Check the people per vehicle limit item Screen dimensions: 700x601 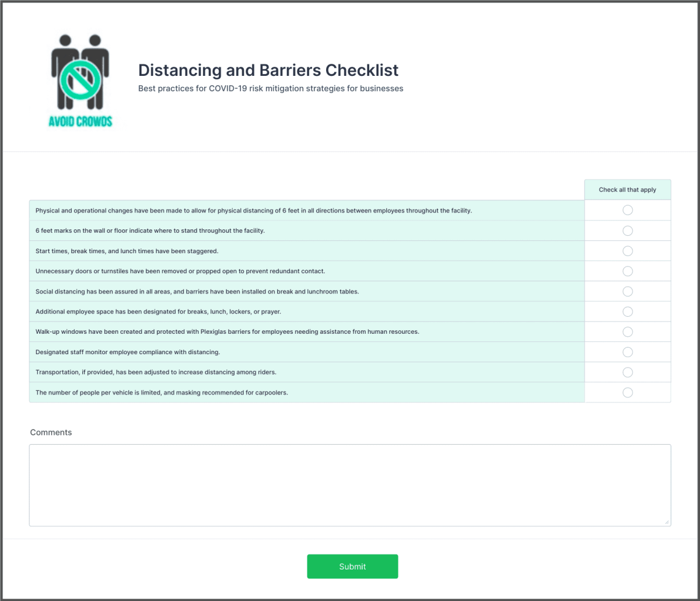click(x=627, y=392)
